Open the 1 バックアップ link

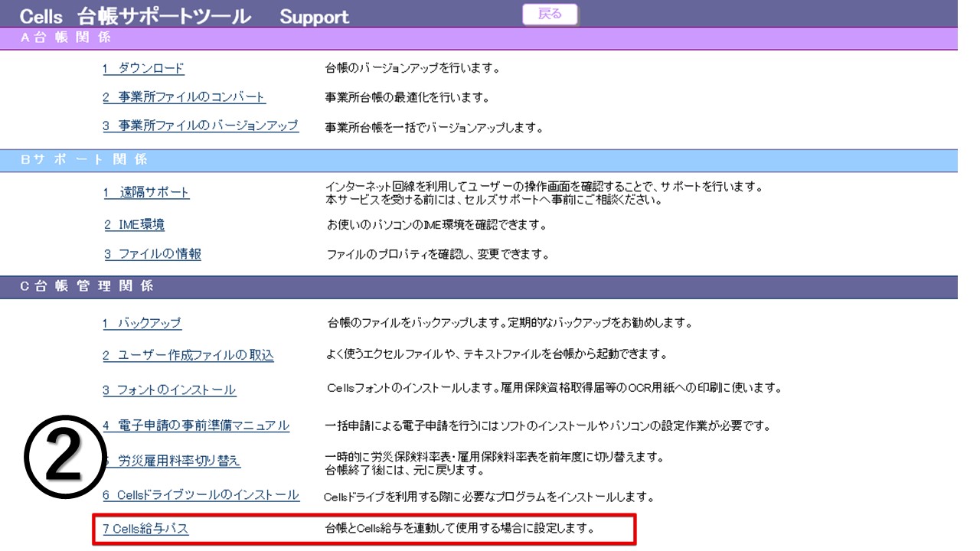pos(142,324)
